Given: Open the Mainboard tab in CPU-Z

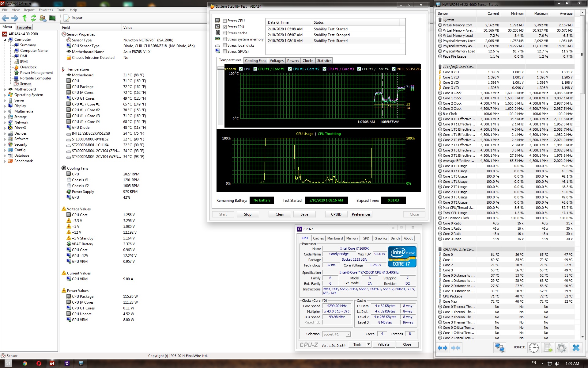Looking at the screenshot, I should [x=335, y=238].
